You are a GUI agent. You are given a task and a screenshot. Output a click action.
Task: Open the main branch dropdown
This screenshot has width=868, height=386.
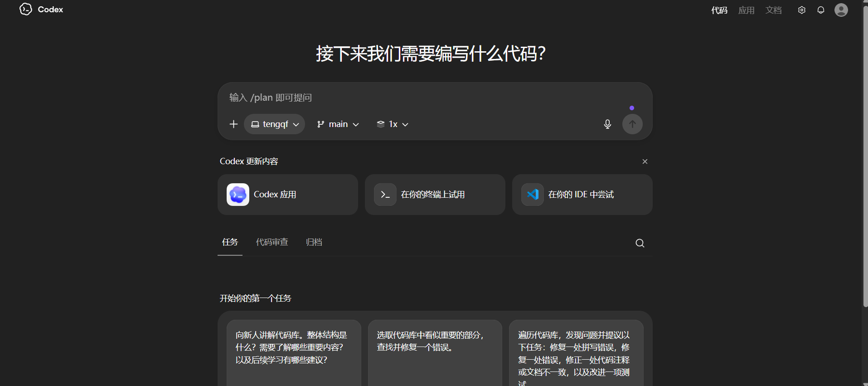[338, 124]
